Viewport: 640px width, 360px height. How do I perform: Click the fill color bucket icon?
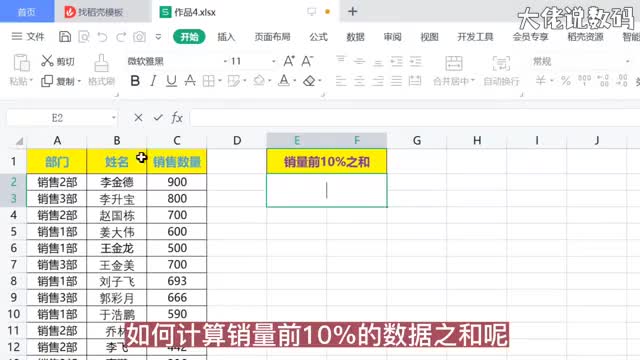pyautogui.click(x=259, y=80)
